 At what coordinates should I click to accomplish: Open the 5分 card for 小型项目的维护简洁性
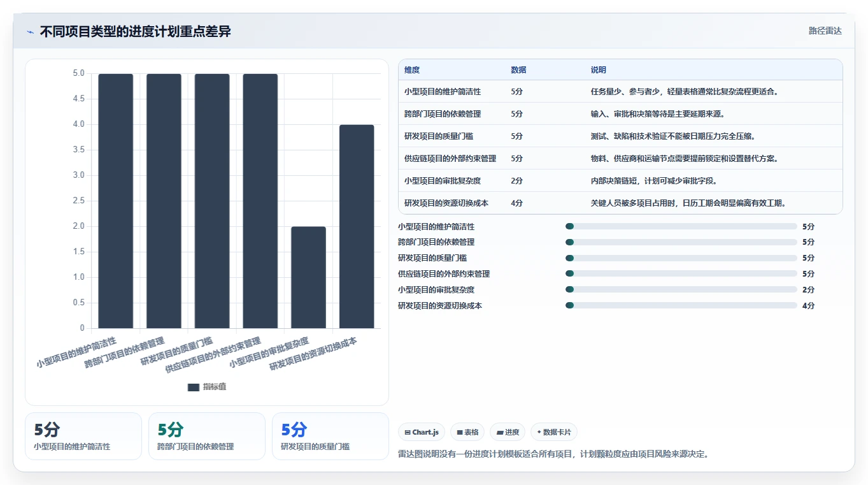point(83,436)
